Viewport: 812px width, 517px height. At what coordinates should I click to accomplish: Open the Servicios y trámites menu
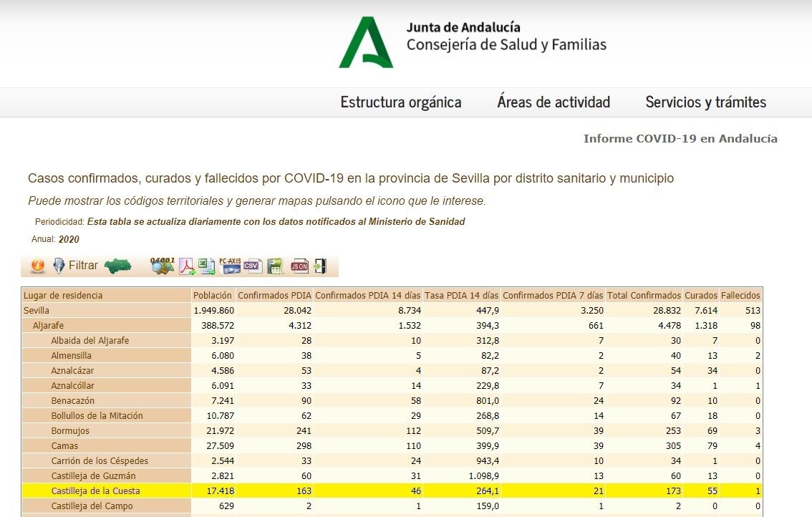705,102
